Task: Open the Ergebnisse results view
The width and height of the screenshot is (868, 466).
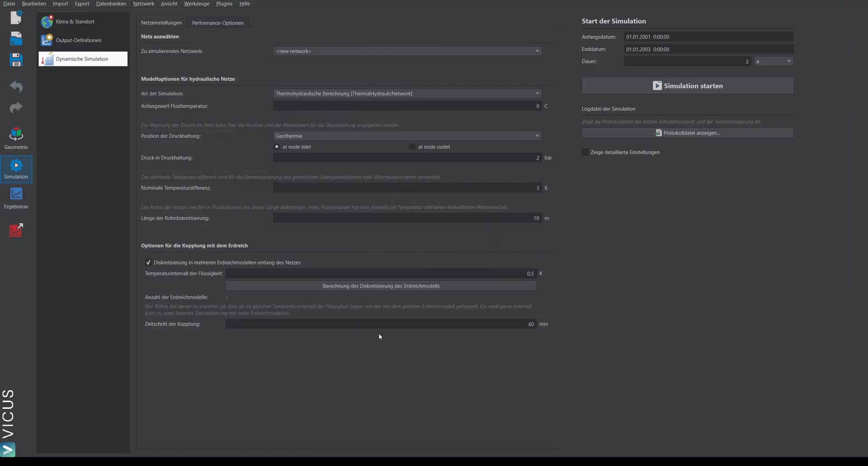Action: pyautogui.click(x=16, y=198)
